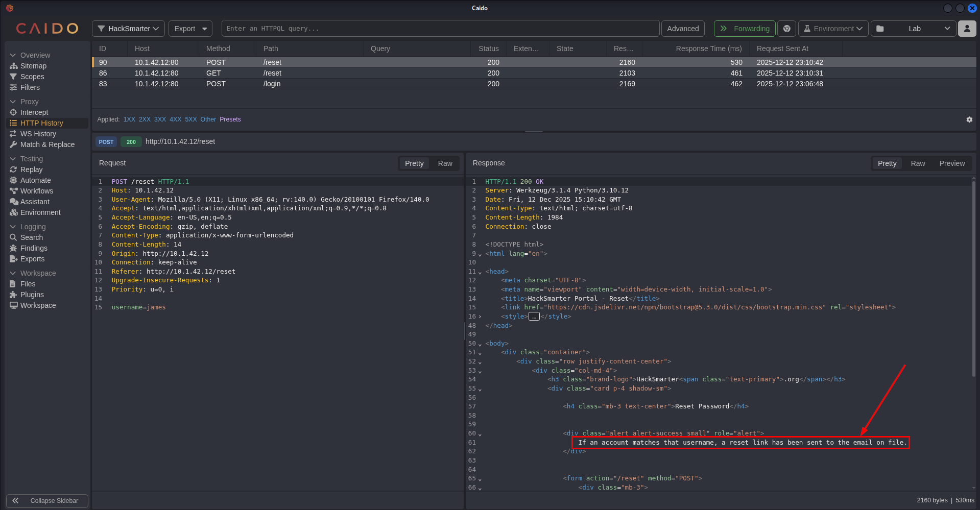980x510 pixels.
Task: Switch request view to Raw tab
Action: pos(444,163)
